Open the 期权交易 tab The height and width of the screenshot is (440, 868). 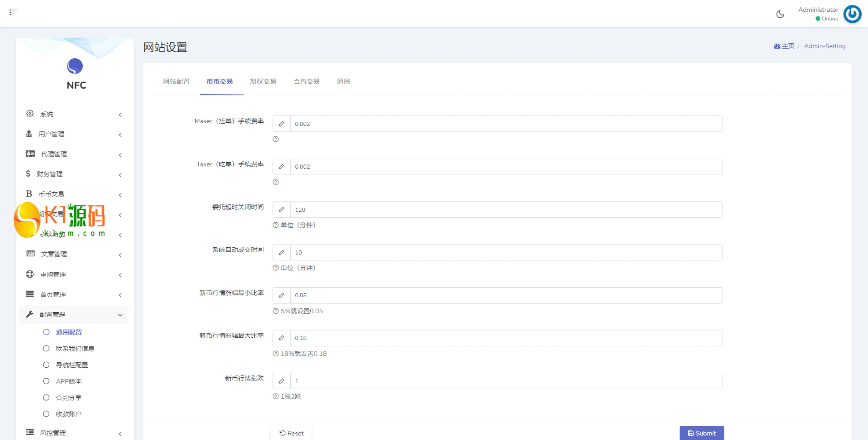pyautogui.click(x=263, y=81)
